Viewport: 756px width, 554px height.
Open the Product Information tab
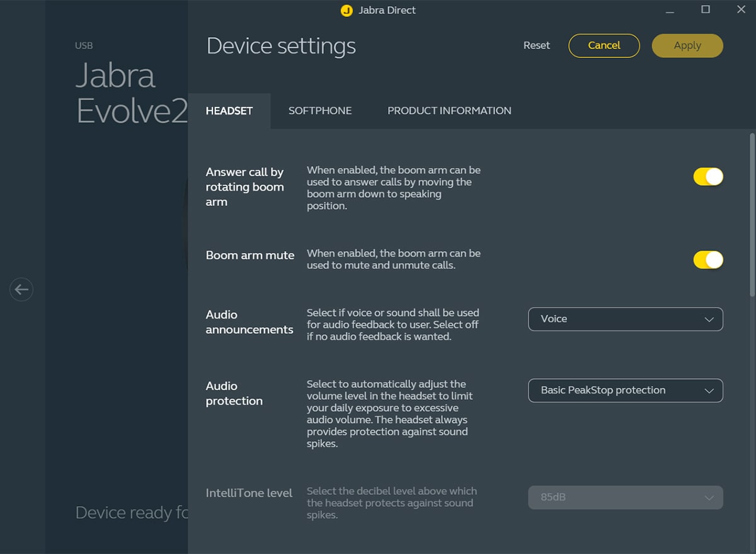pos(449,111)
